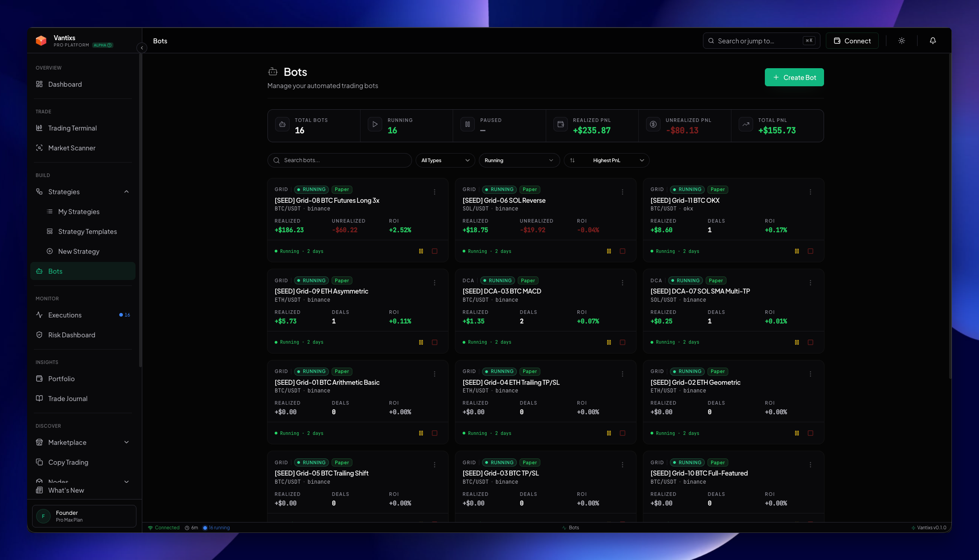Open Trading Terminal from the sidebar
Screen dimensions: 979x560
[x=83, y=128]
